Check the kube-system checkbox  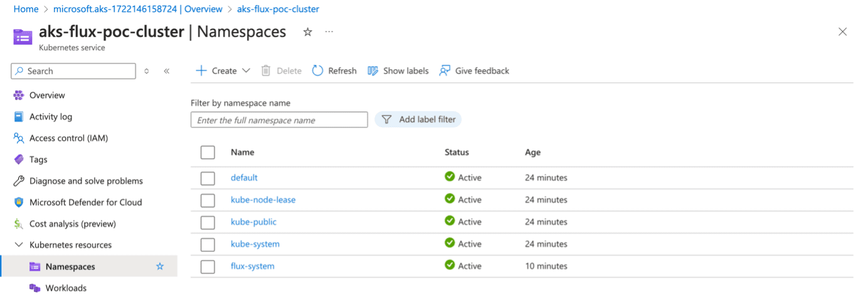tap(208, 244)
